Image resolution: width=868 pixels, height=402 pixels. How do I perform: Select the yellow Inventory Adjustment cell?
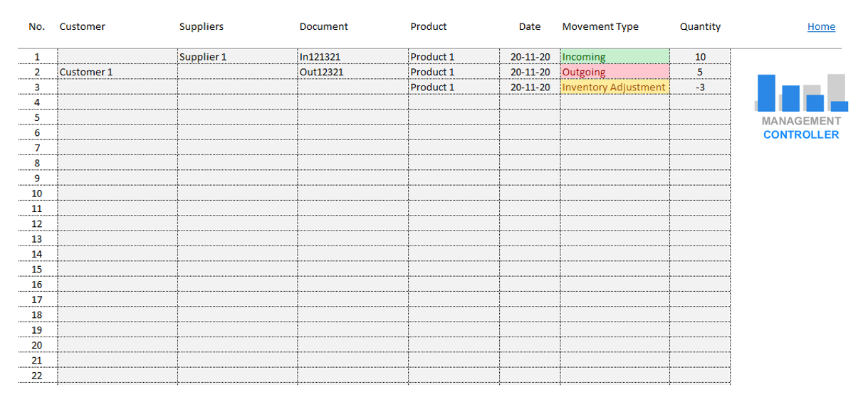click(x=615, y=88)
